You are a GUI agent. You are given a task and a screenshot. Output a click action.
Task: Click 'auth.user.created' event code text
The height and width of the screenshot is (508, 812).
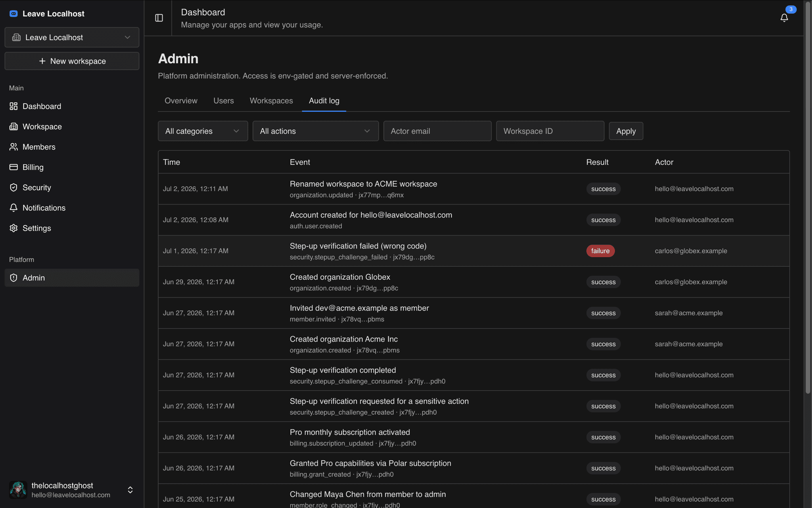click(316, 226)
